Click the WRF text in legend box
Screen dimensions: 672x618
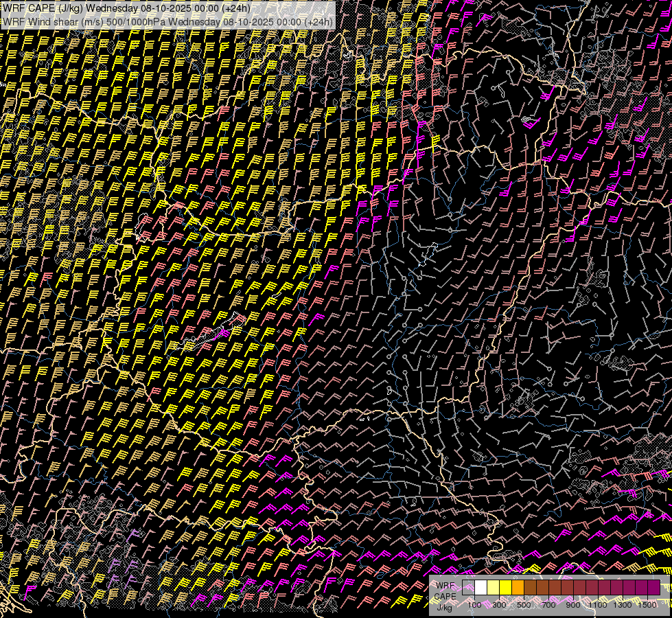(x=445, y=586)
